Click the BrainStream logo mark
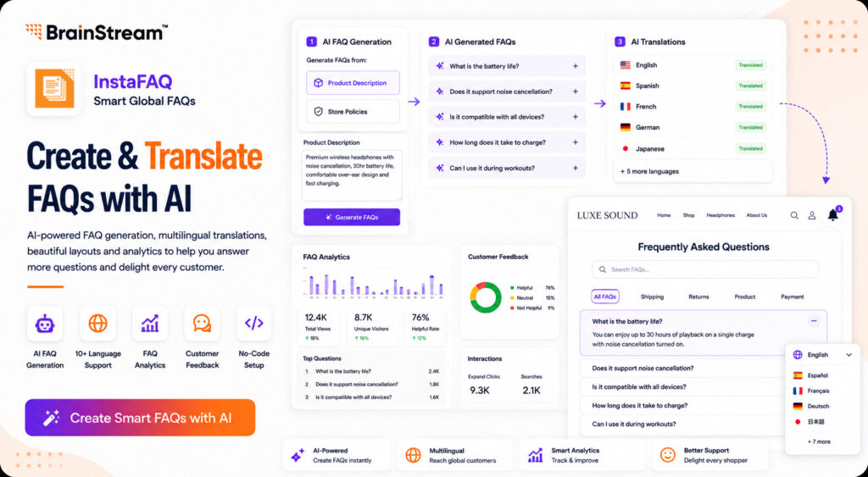This screenshot has width=868, height=477. (x=34, y=31)
